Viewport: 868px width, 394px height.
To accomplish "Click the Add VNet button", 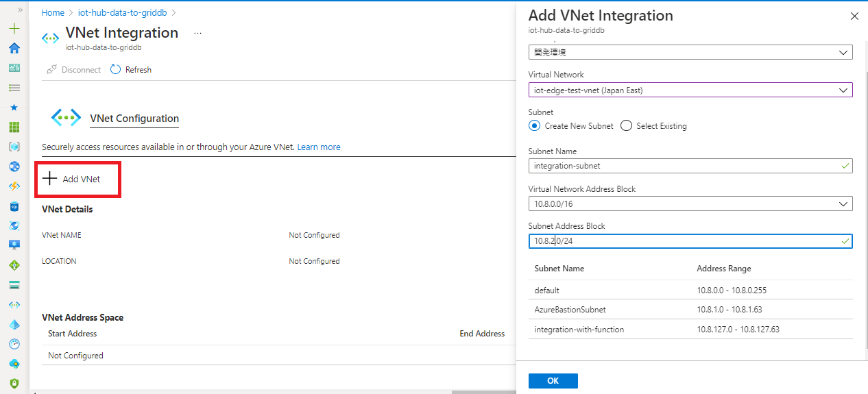I will click(x=72, y=179).
